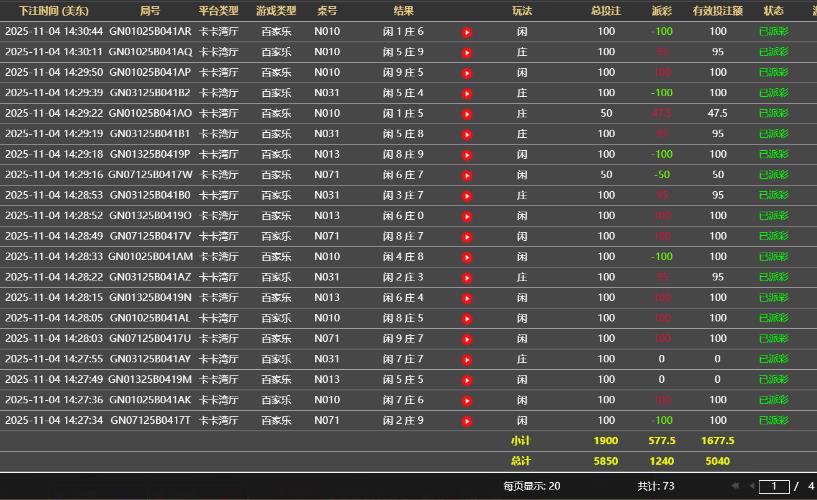Sort by 下注时间 (美东) column header
This screenshot has width=817, height=500.
click(53, 10)
